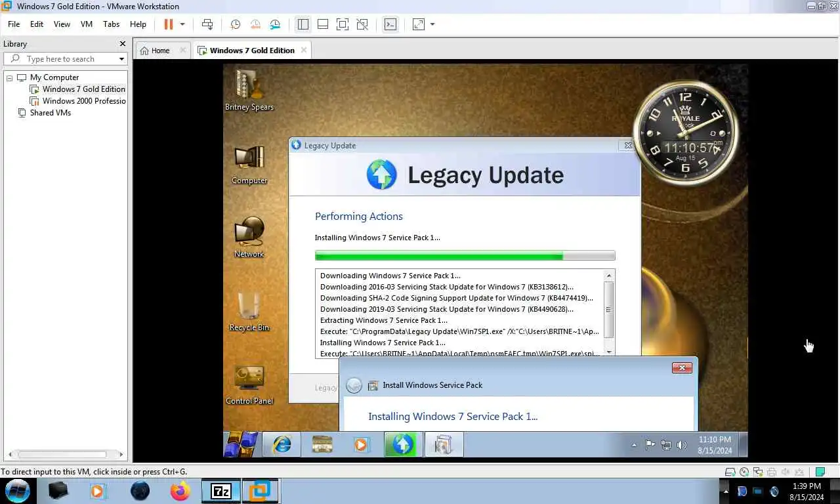The width and height of the screenshot is (840, 504).
Task: Open Internet Explorer on the guest taskbar
Action: tap(282, 444)
